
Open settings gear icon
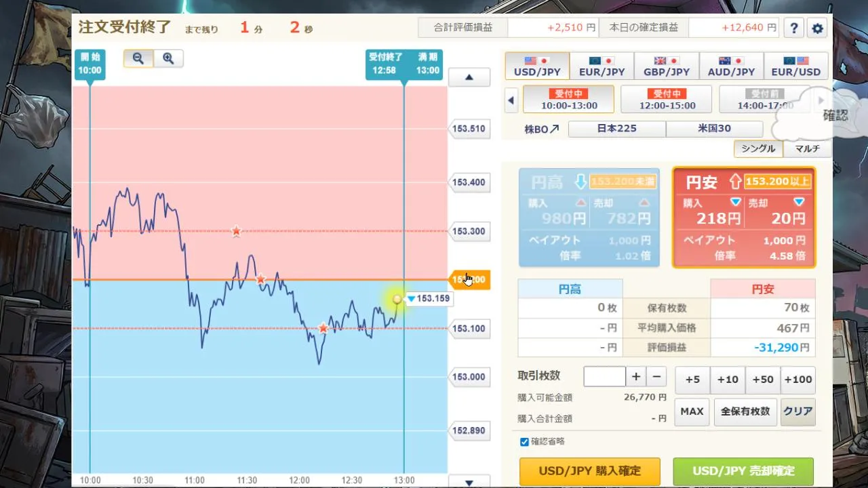click(x=817, y=28)
